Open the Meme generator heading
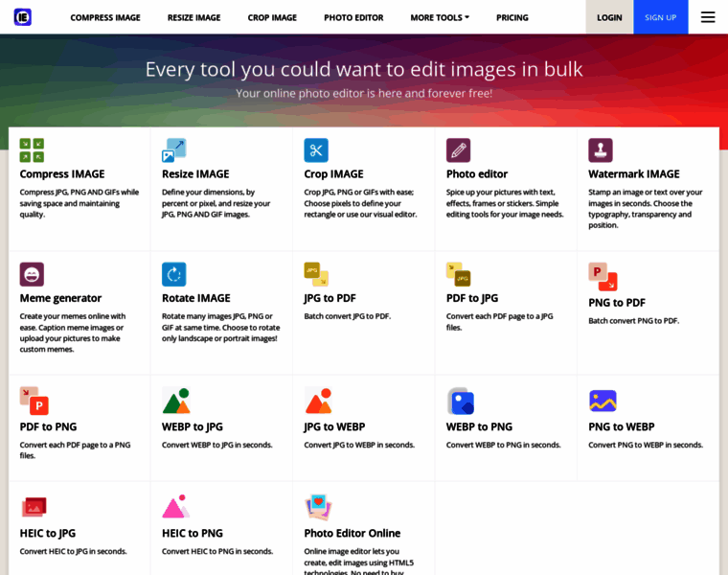Viewport: 728px width, 575px height. click(60, 298)
